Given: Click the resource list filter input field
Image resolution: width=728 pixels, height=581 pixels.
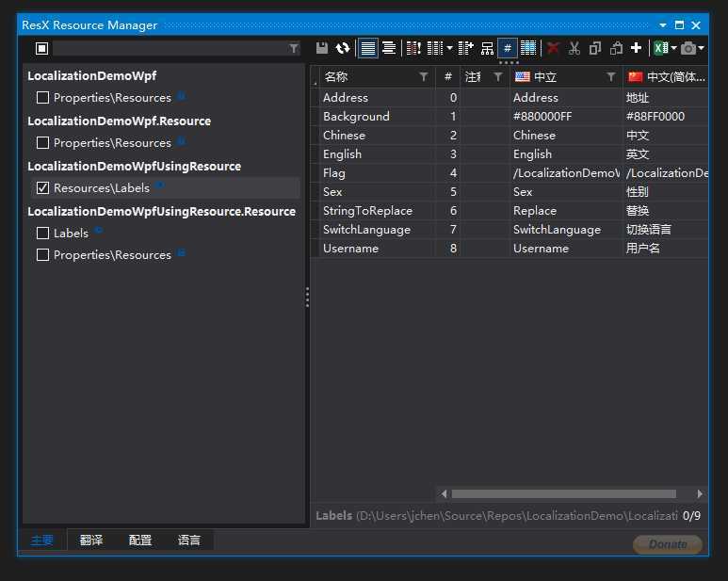Looking at the screenshot, I should click(x=170, y=48).
